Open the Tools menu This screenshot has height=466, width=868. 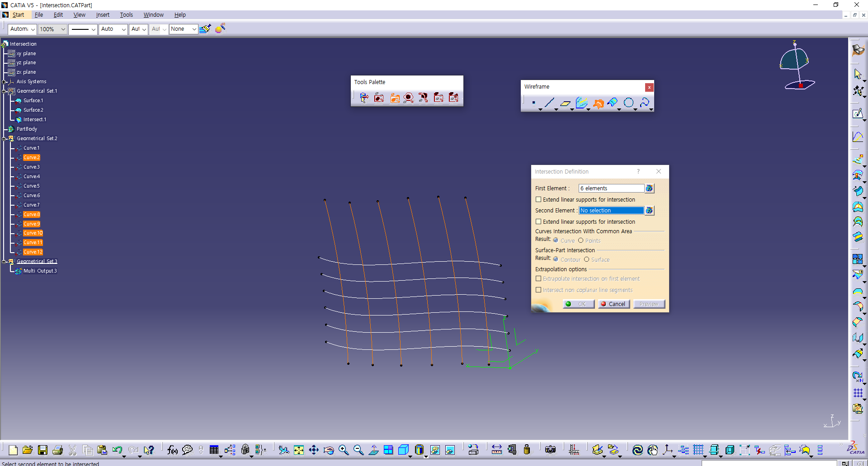click(x=126, y=15)
